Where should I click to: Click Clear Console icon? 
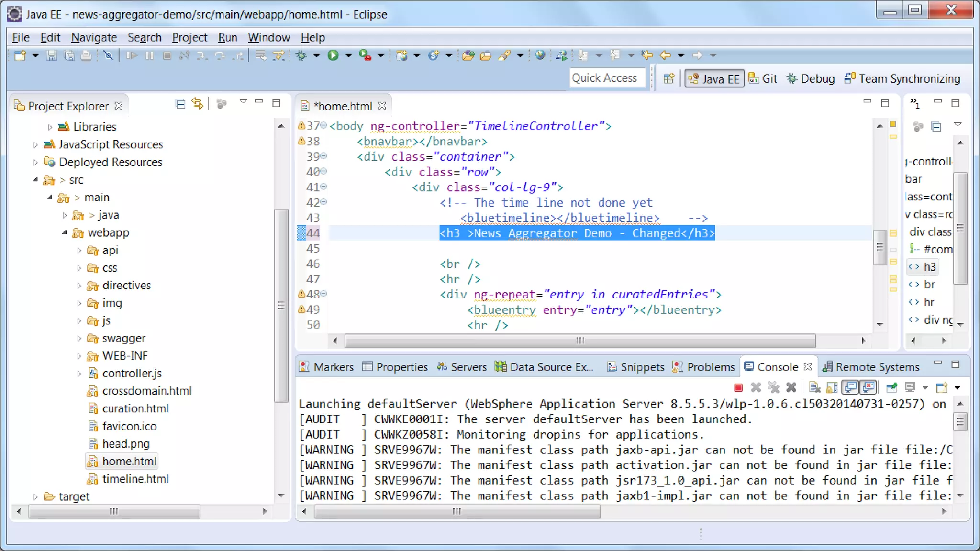pyautogui.click(x=814, y=387)
